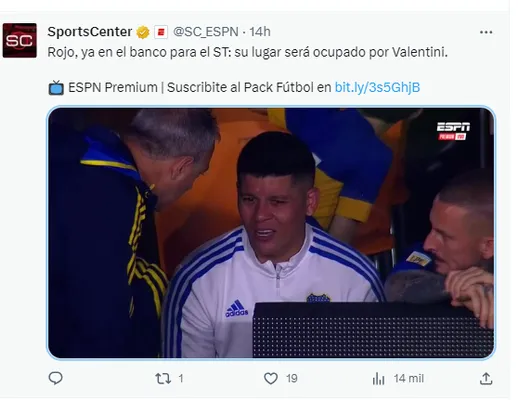The height and width of the screenshot is (400, 520).
Task: Click the SportsCenter account name
Action: coord(90,32)
